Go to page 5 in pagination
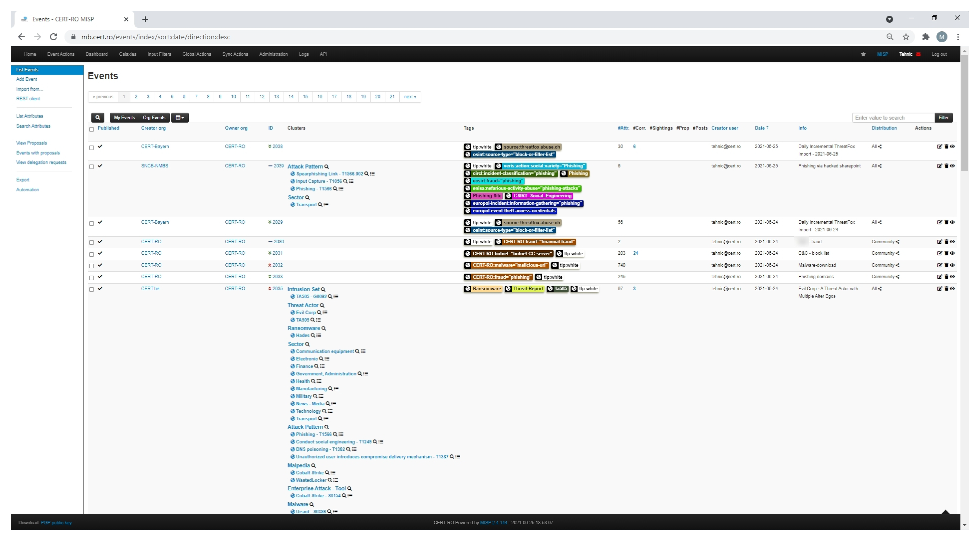980x539 pixels. (172, 96)
